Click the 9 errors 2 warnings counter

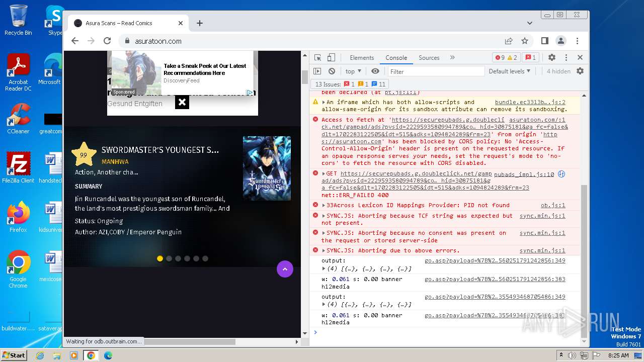coord(506,57)
